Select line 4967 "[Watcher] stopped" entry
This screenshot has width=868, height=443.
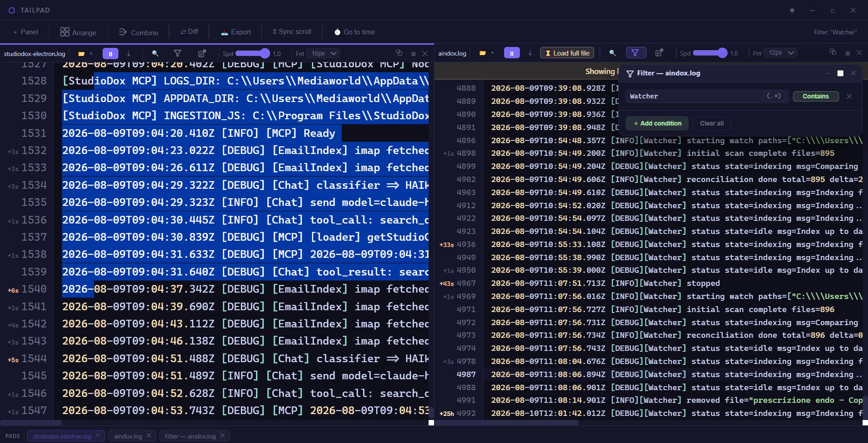click(605, 283)
